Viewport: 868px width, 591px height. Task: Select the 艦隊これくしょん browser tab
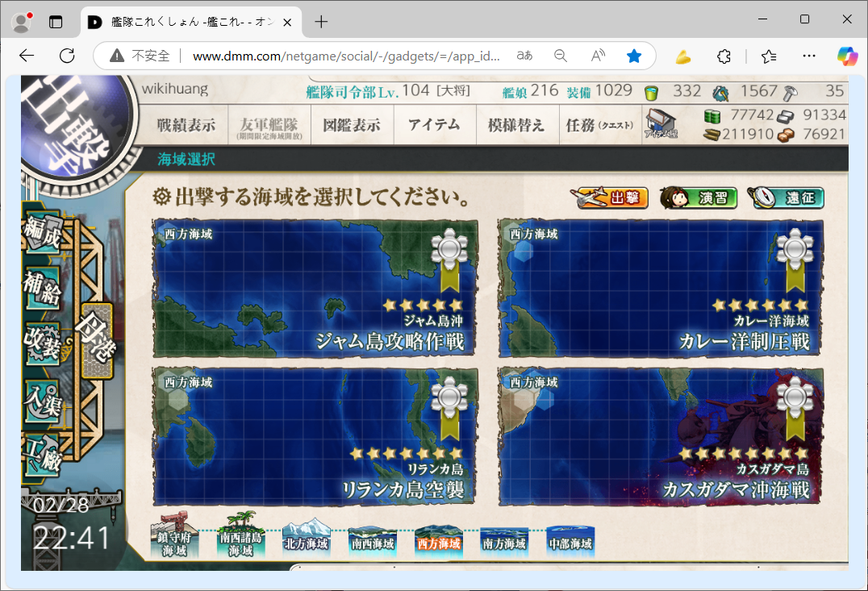pyautogui.click(x=191, y=22)
